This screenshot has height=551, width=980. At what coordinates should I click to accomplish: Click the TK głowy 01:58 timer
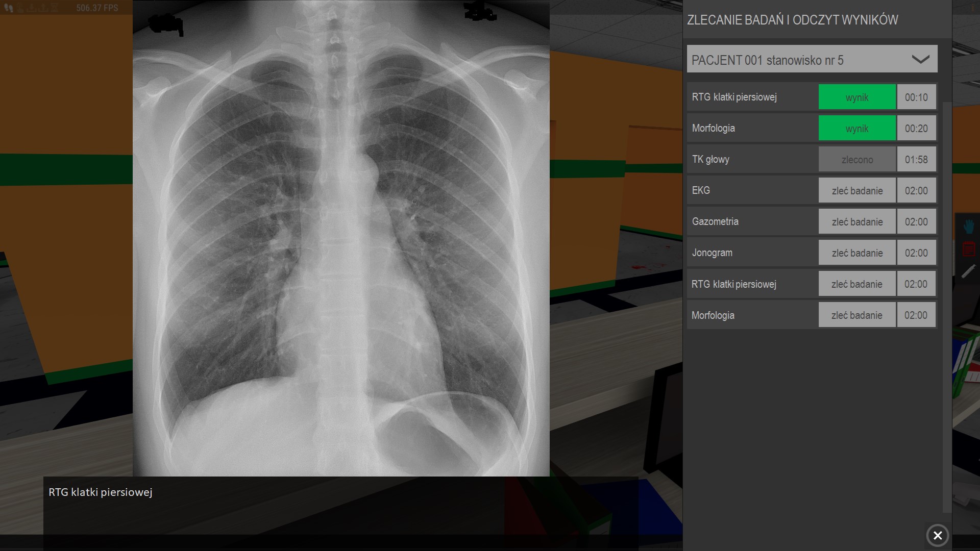tap(916, 160)
